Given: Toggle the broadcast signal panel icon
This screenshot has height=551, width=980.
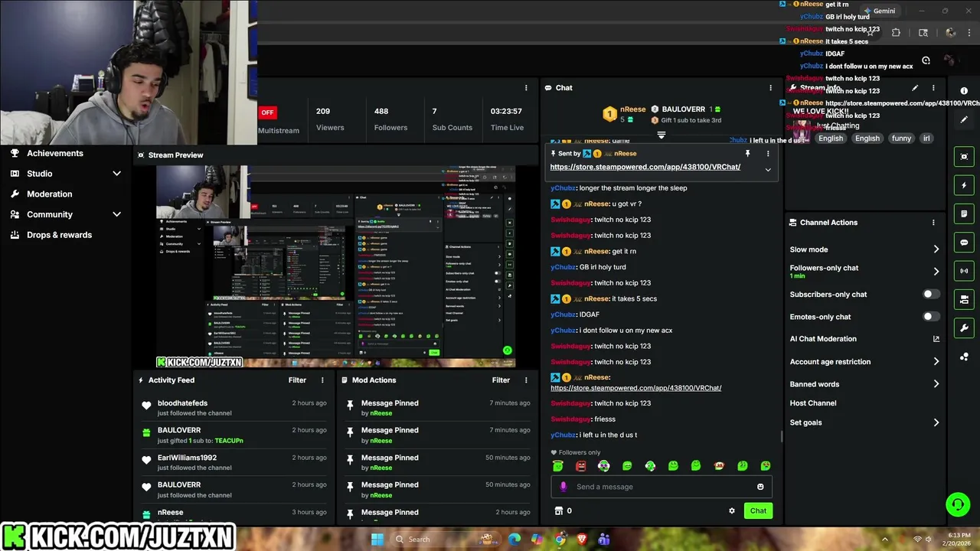Looking at the screenshot, I should [x=964, y=271].
